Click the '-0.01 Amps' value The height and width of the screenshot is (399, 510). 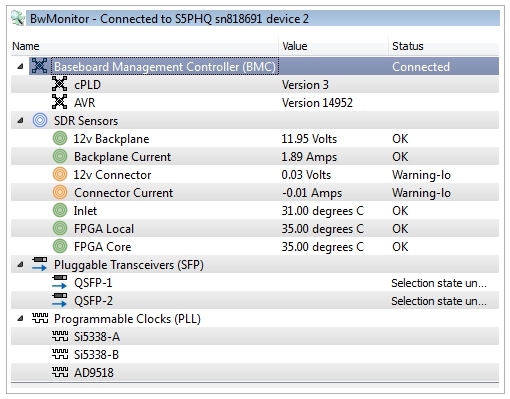point(312,193)
